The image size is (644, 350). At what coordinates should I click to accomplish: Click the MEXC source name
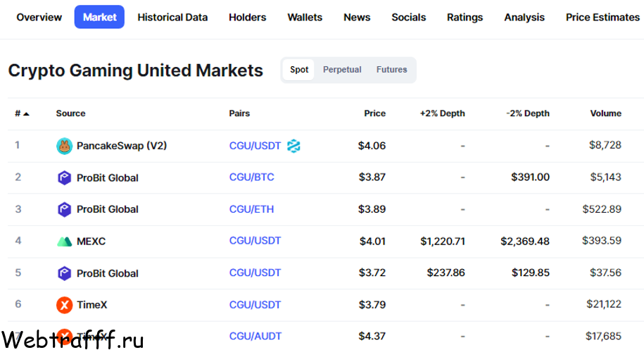91,241
